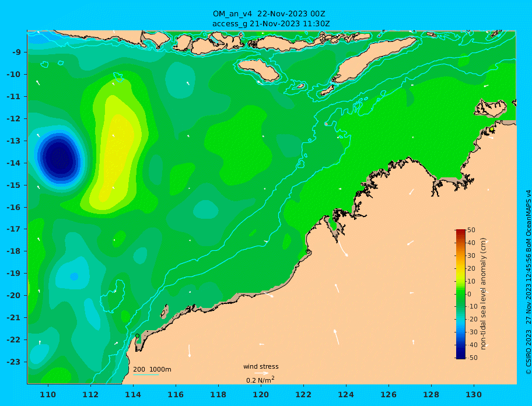The image size is (532, 406).
Task: Click latitude axis label '-17'
Action: 14,229
